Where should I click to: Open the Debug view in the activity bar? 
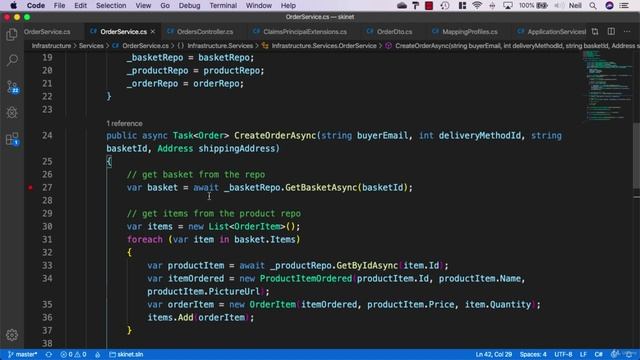(x=12, y=113)
